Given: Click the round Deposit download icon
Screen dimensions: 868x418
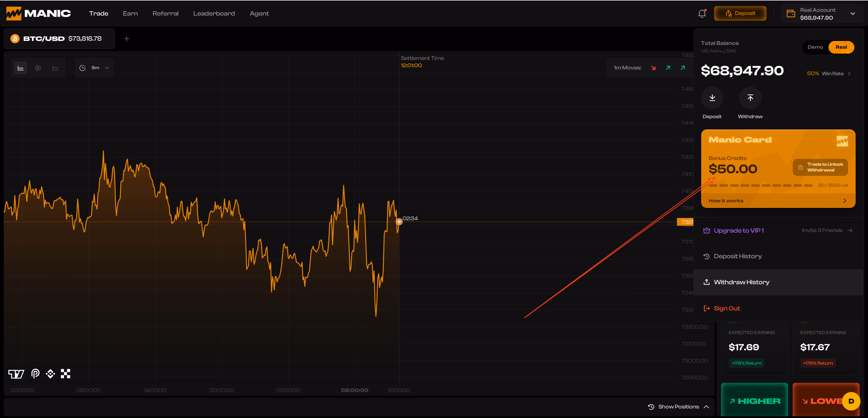Looking at the screenshot, I should [x=712, y=98].
